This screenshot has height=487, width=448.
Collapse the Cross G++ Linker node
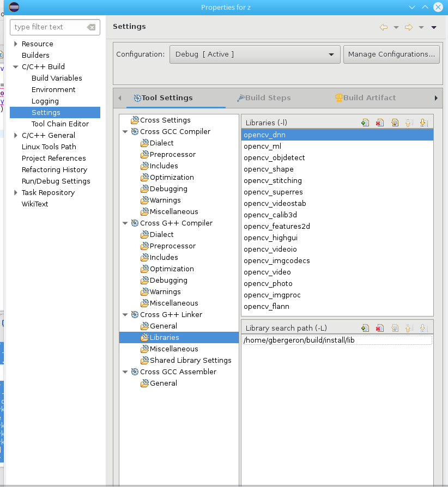point(125,315)
